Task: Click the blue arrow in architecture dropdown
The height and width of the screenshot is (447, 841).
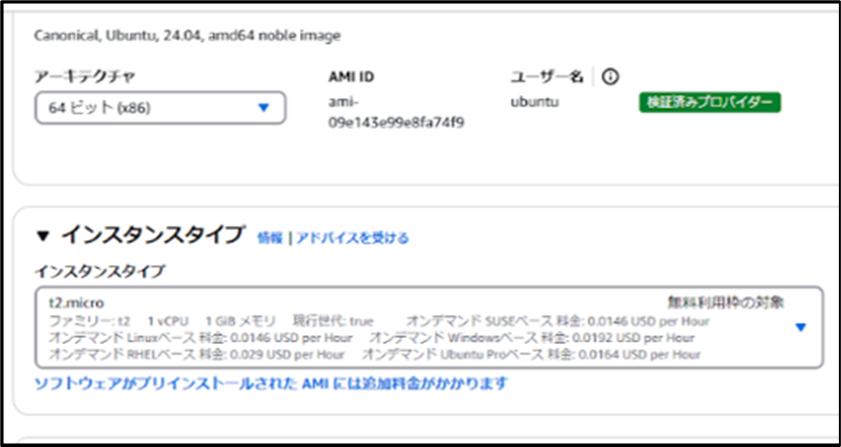Action: pos(264,108)
